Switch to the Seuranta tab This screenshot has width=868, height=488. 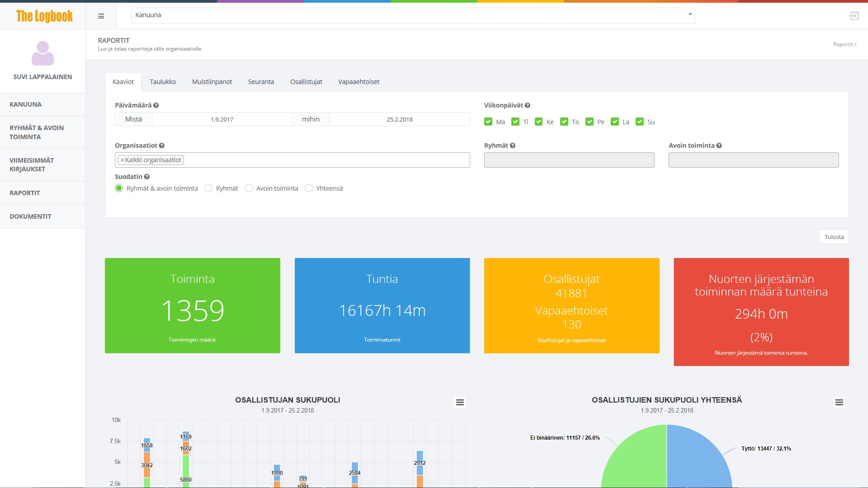point(261,82)
